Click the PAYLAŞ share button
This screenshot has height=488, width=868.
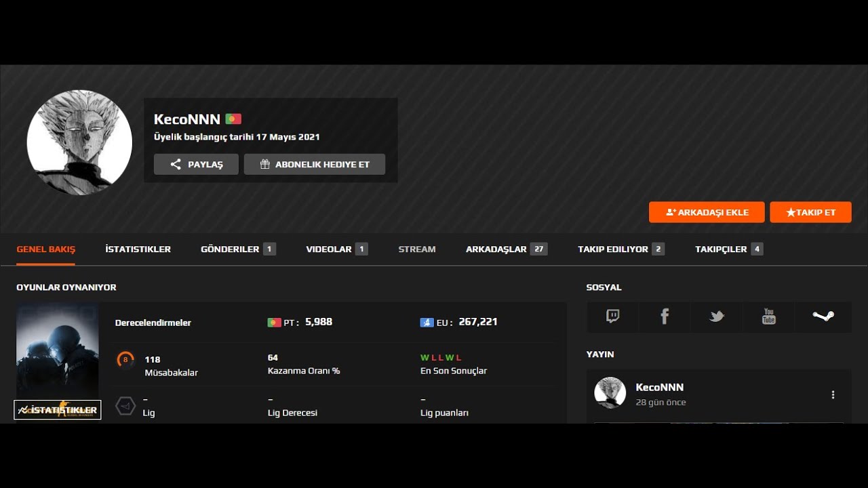[x=196, y=164]
